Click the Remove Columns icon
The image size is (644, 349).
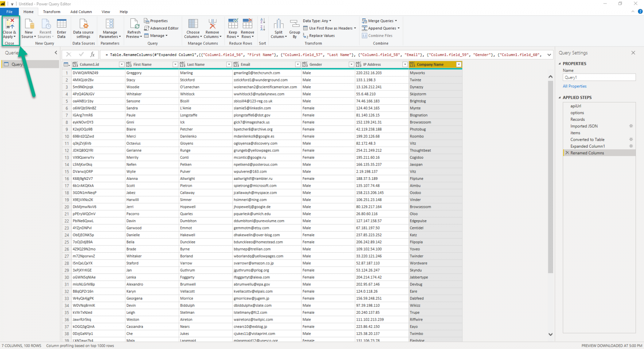coord(212,24)
